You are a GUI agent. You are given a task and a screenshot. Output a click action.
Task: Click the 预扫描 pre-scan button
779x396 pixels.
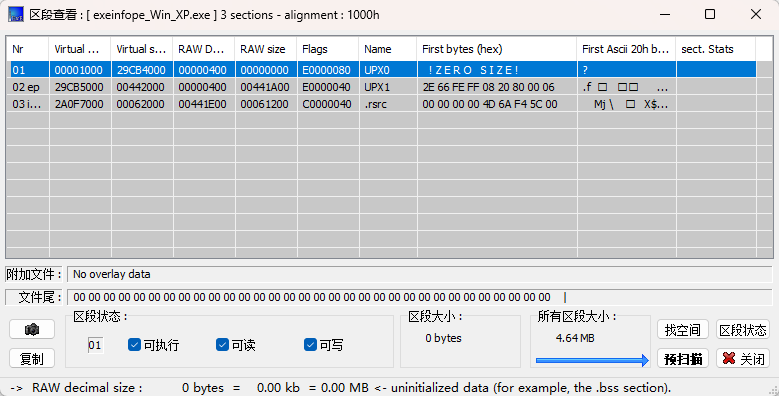coord(683,358)
